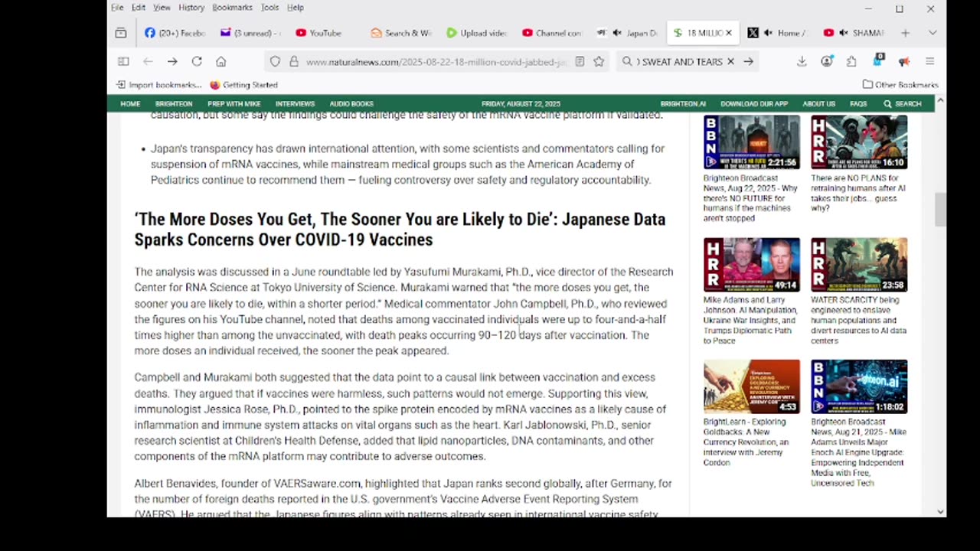
Task: Switch to the (3 unread) mail tab
Action: click(x=250, y=33)
